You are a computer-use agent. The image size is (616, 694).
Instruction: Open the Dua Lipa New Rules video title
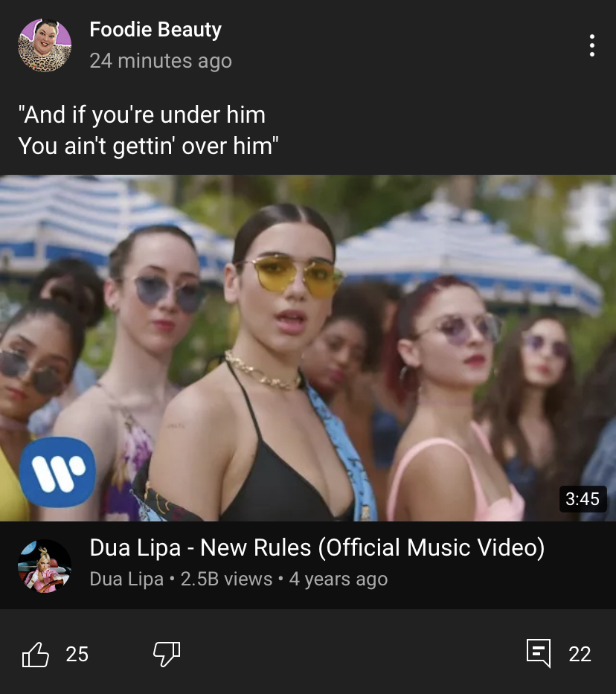point(317,547)
